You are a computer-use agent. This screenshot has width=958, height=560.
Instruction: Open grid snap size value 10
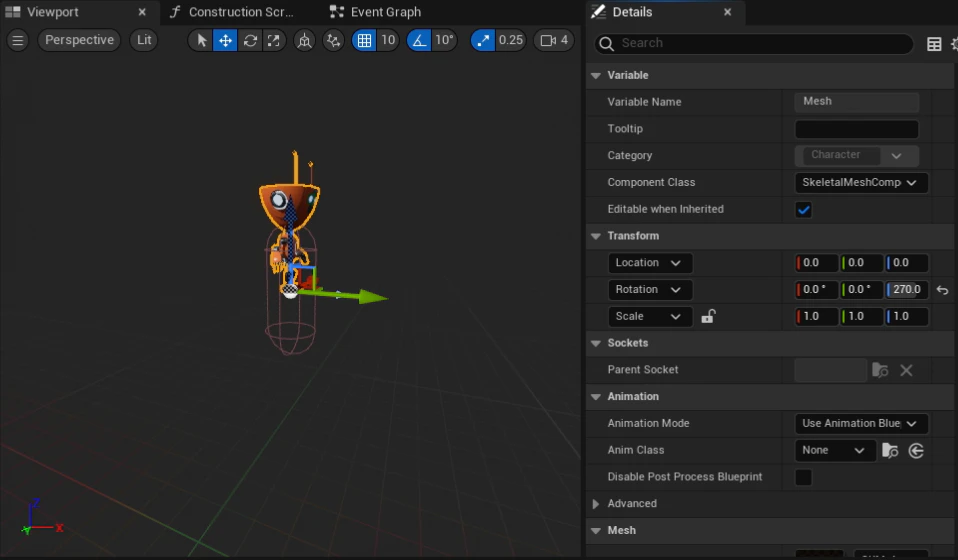[388, 40]
